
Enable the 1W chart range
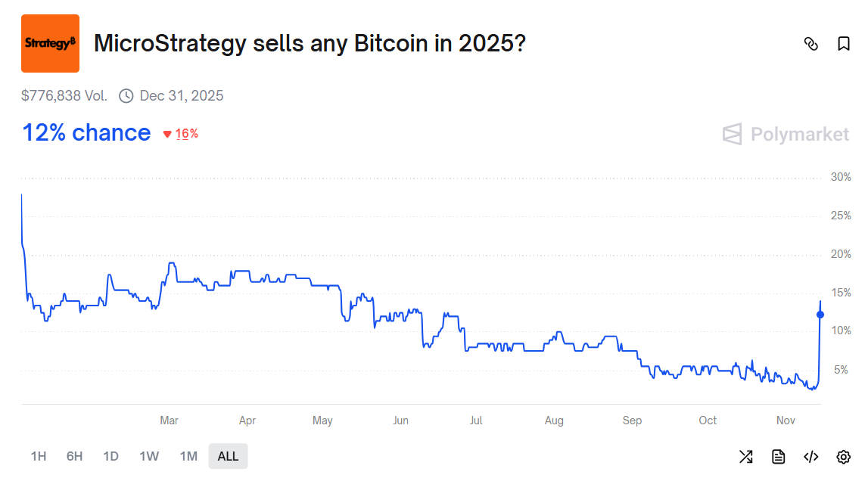click(149, 456)
